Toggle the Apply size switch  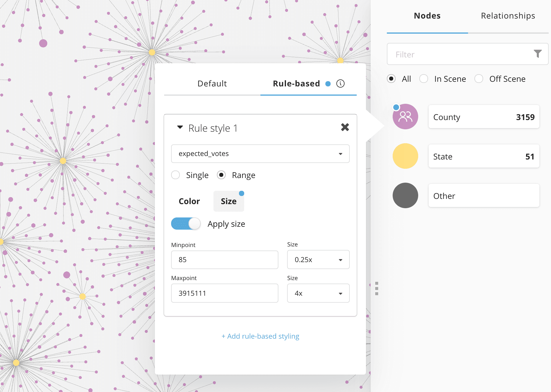186,224
